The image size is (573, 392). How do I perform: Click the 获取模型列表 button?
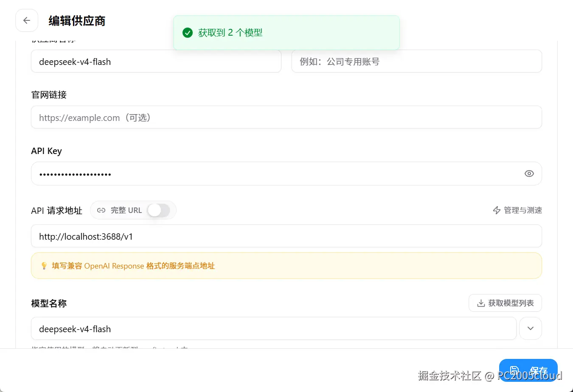[505, 303]
